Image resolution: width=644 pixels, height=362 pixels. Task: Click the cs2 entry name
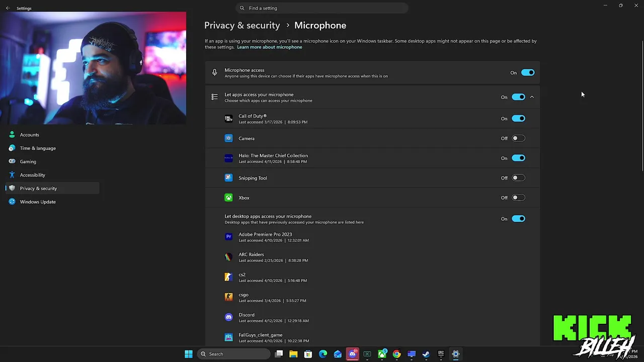coord(242,275)
